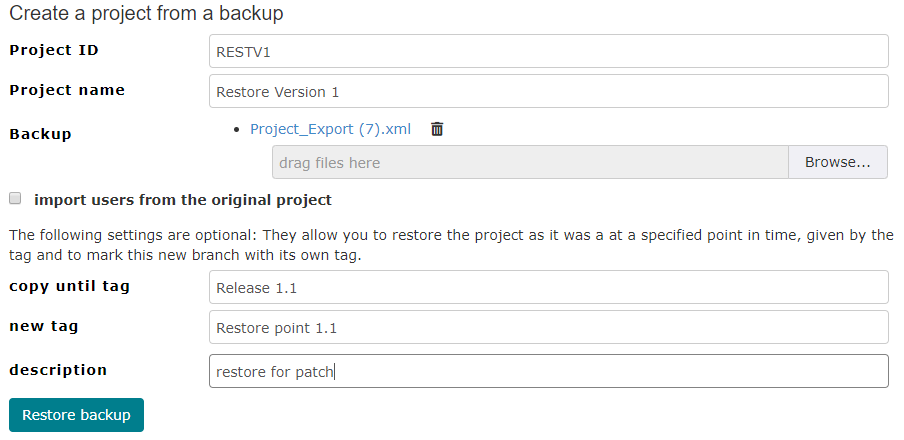Viewport: 904px width, 440px height.
Task: Click the Browse... file button
Action: point(838,163)
